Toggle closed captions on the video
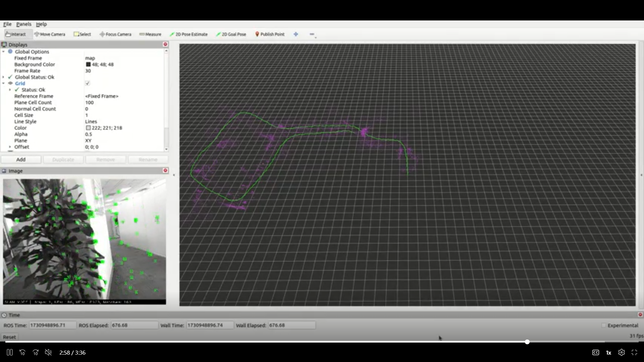The image size is (644, 362). point(595,353)
